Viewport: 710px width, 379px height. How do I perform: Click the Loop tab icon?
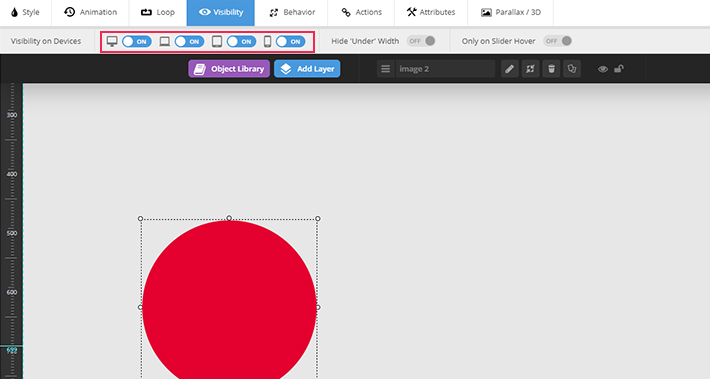coord(146,12)
